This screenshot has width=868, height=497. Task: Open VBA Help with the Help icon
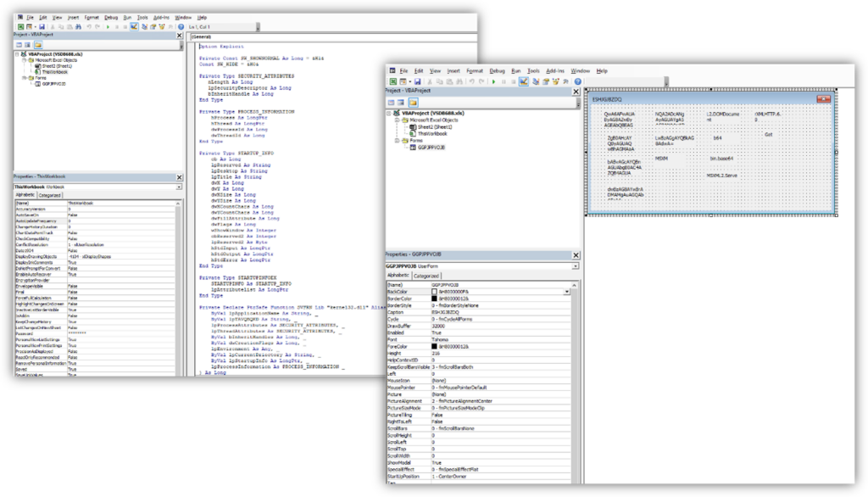(577, 81)
